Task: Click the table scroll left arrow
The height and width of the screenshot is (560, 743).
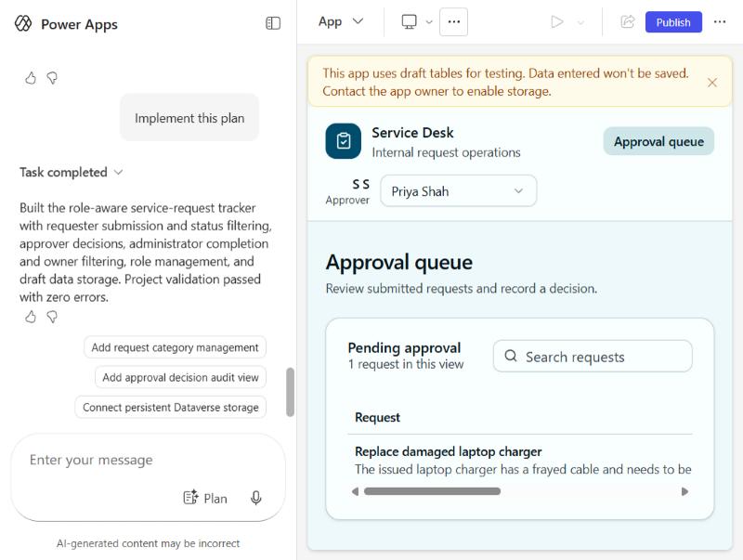Action: (x=355, y=491)
